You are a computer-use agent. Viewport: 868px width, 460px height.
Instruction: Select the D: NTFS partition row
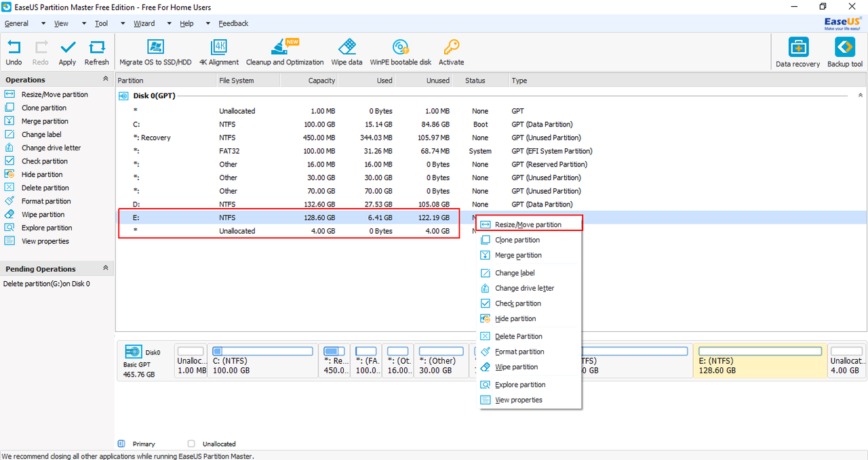(491, 204)
